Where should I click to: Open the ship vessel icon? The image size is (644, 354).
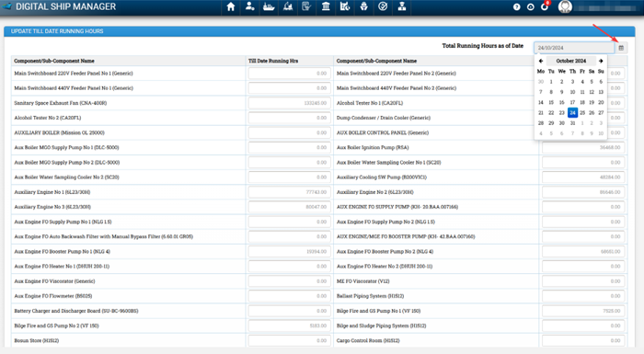pos(269,6)
